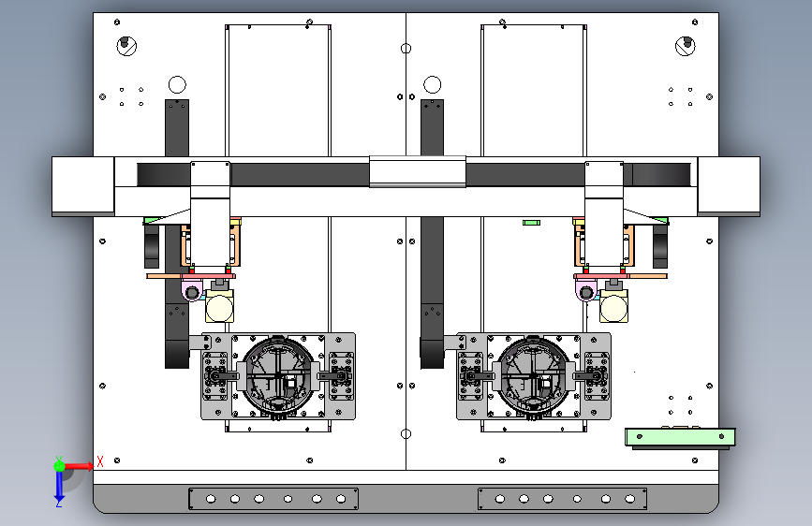Select the right fixture's right side clamp
812x526 pixels.
596,376
